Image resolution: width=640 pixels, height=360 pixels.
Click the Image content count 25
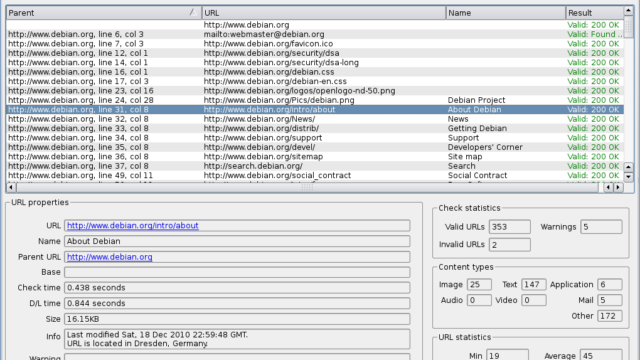(x=479, y=284)
